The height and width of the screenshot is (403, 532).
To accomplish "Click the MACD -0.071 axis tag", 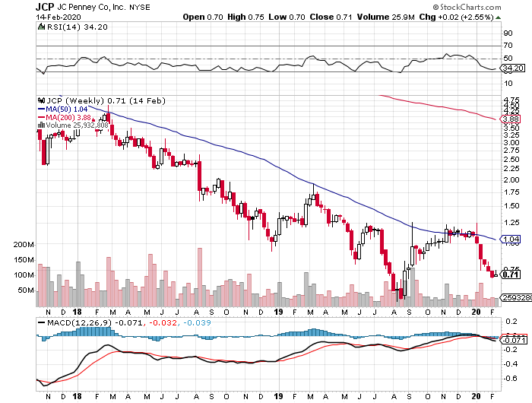I will 514,340.
